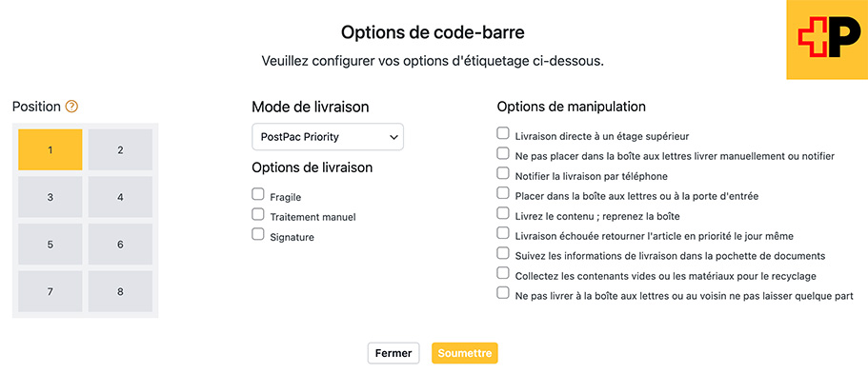Select label position 2
This screenshot has width=868, height=374.
pyautogui.click(x=120, y=149)
